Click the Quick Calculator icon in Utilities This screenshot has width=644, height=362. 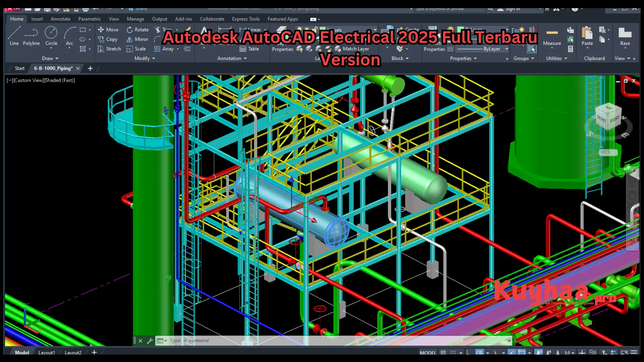coord(571,49)
